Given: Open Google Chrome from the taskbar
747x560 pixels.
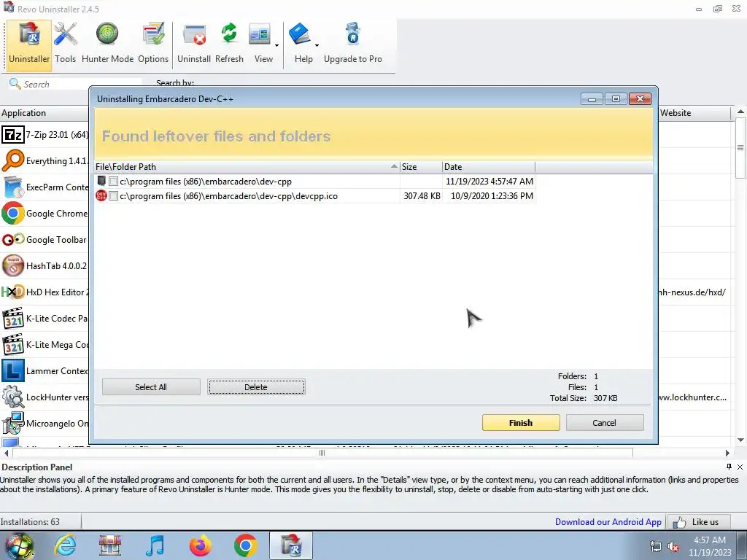Looking at the screenshot, I should pos(246,545).
